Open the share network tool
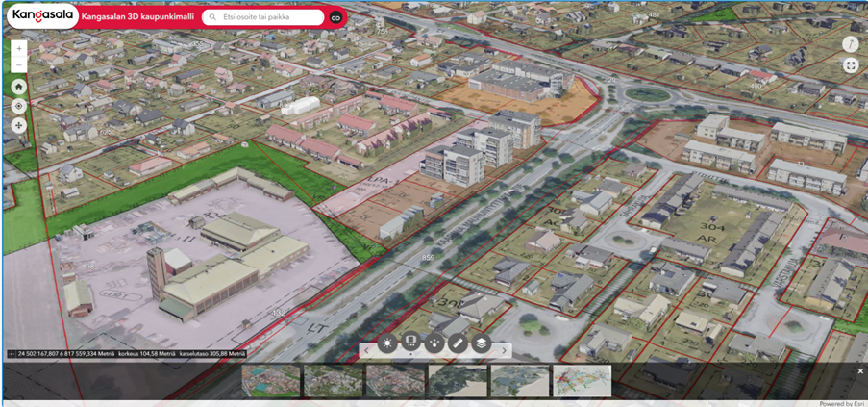 (434, 343)
